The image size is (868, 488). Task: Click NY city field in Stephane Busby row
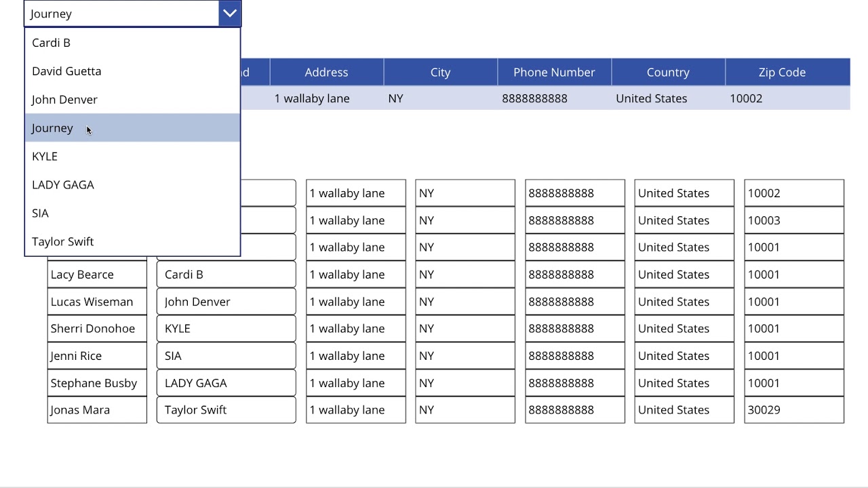click(x=465, y=383)
